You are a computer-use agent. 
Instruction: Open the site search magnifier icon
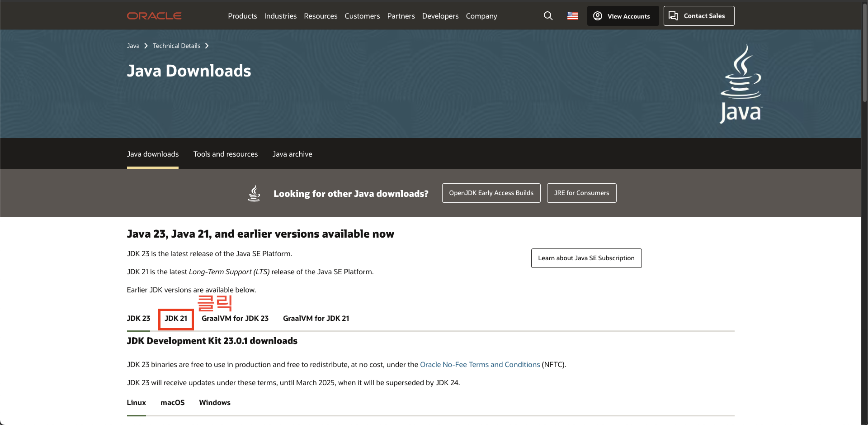(x=548, y=16)
